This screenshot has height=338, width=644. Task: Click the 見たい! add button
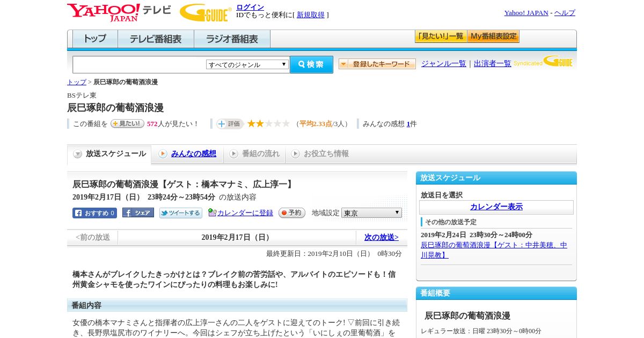127,123
